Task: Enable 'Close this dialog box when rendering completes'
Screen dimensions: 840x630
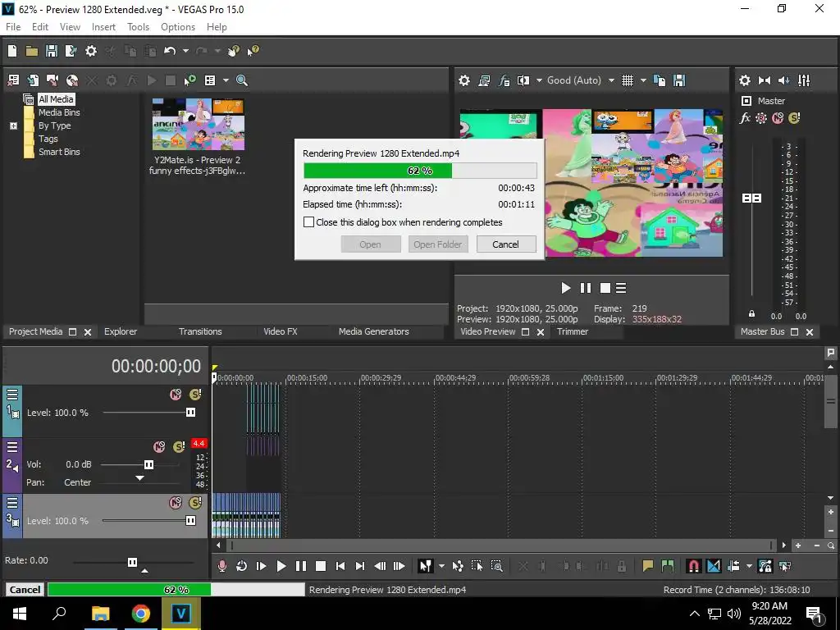Action: click(308, 221)
